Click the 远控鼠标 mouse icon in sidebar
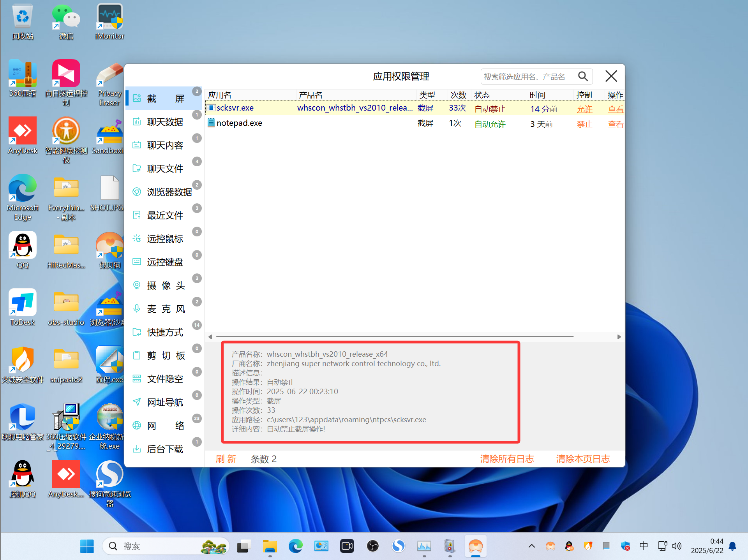 click(x=137, y=238)
